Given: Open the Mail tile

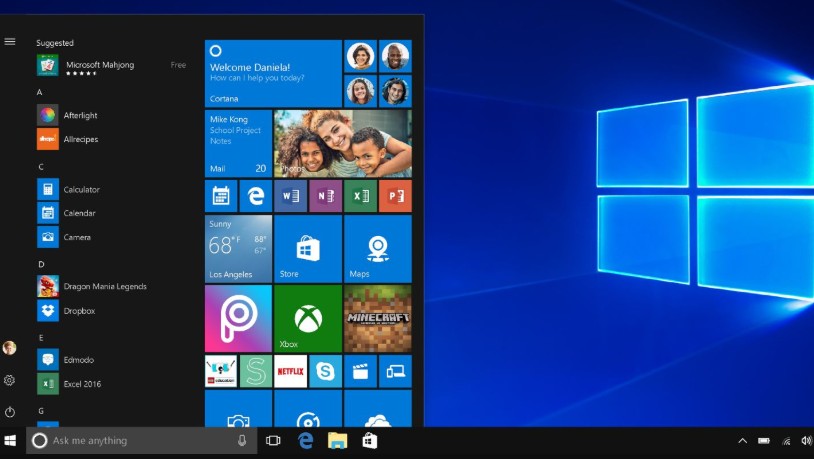Looking at the screenshot, I should click(238, 143).
